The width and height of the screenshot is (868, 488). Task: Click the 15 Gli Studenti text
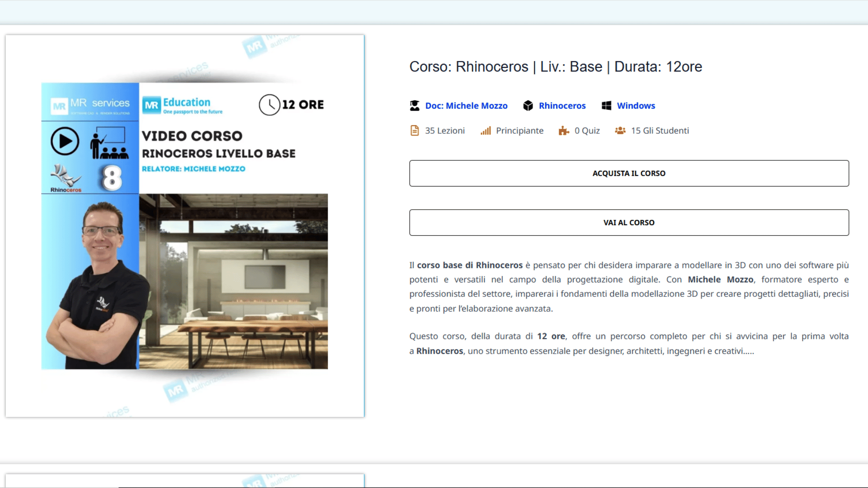coord(660,131)
